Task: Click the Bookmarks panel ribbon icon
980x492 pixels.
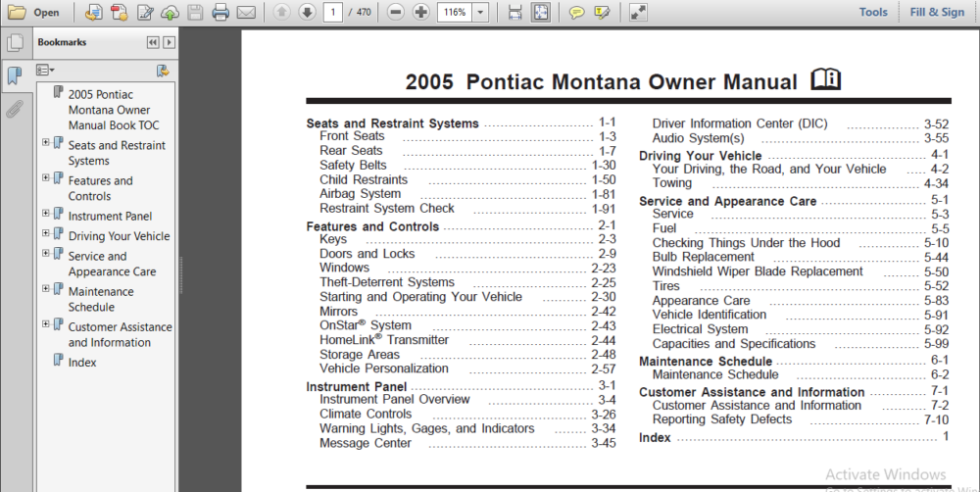Action: [14, 75]
